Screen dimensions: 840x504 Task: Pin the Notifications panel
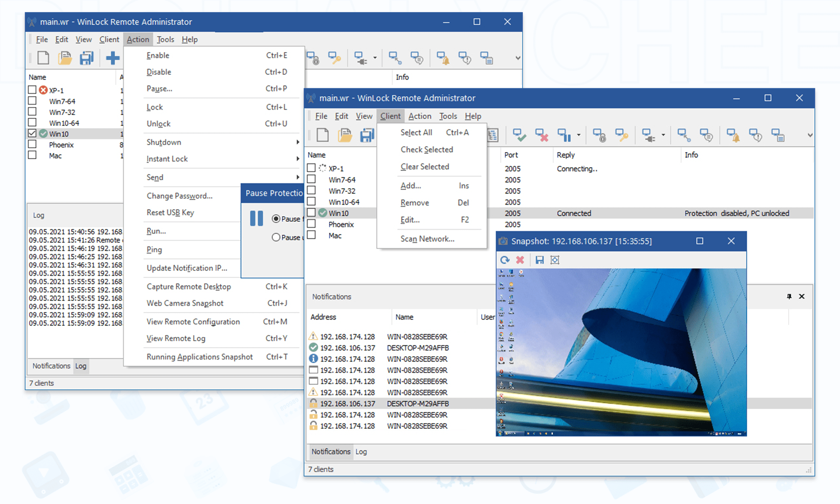coord(789,297)
